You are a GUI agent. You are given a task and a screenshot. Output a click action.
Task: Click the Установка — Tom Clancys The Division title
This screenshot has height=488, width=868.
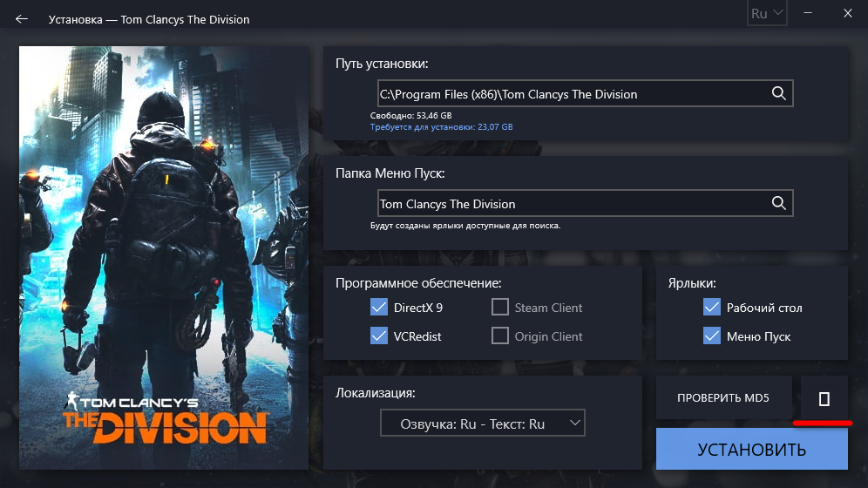click(149, 19)
